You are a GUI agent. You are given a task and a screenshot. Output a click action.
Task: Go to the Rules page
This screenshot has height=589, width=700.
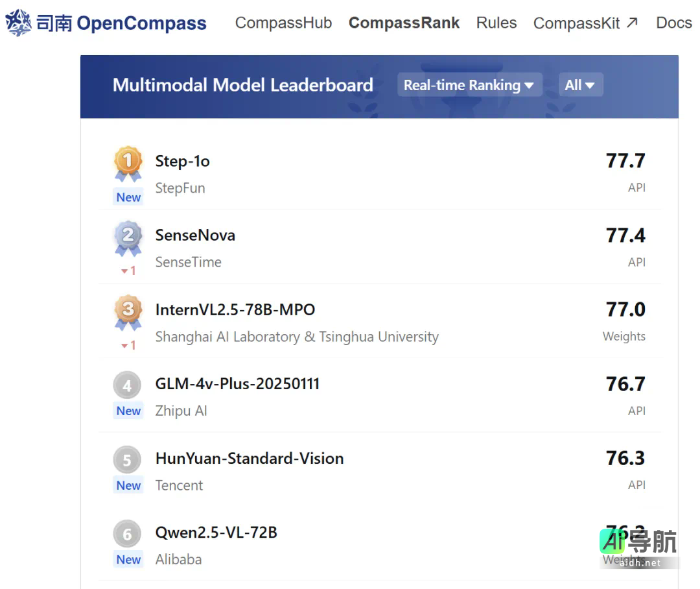[496, 23]
